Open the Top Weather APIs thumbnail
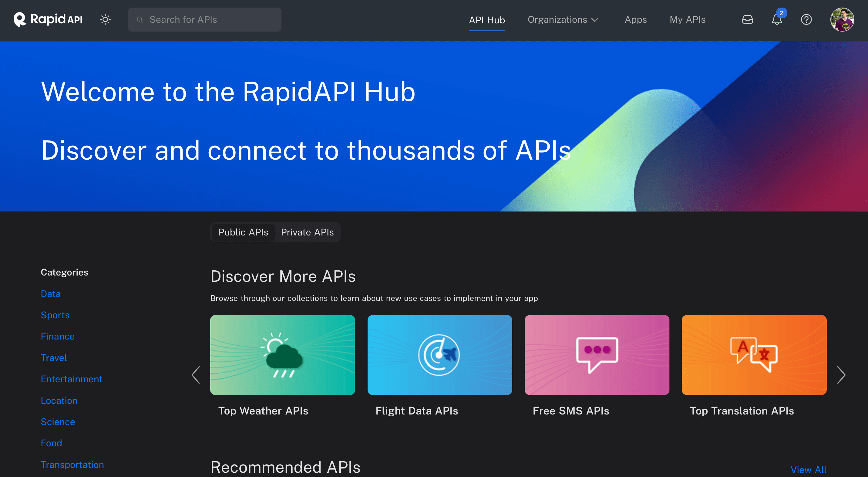The height and width of the screenshot is (477, 868). click(282, 355)
